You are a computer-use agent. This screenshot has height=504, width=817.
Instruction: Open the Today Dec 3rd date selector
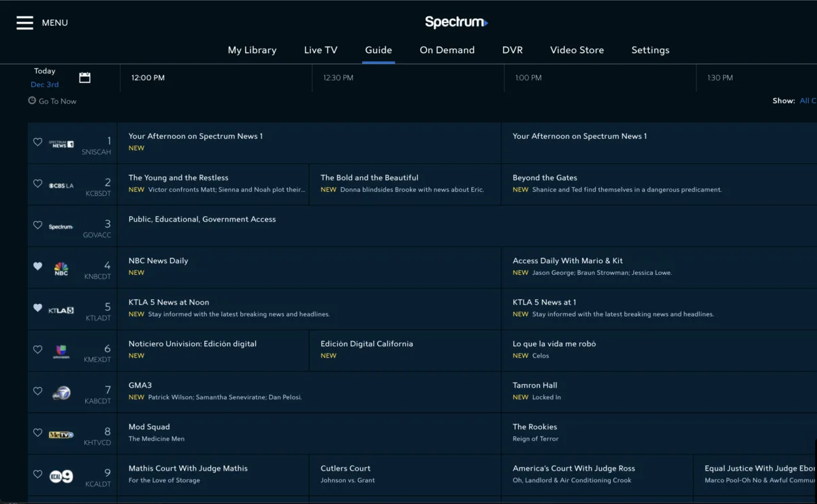pyautogui.click(x=45, y=78)
